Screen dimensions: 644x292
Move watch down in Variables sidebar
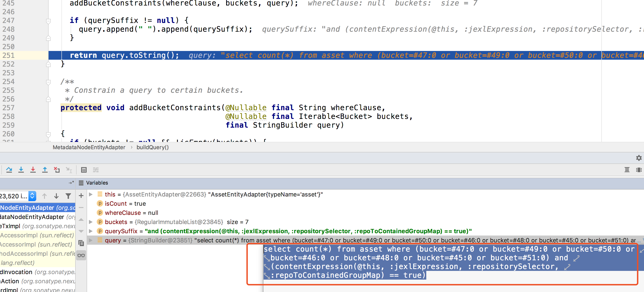(x=81, y=231)
